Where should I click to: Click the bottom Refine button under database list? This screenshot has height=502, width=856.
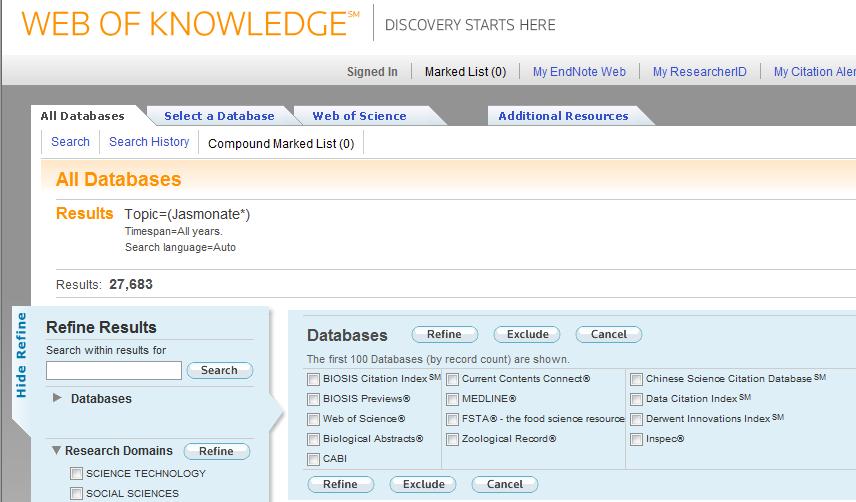341,485
